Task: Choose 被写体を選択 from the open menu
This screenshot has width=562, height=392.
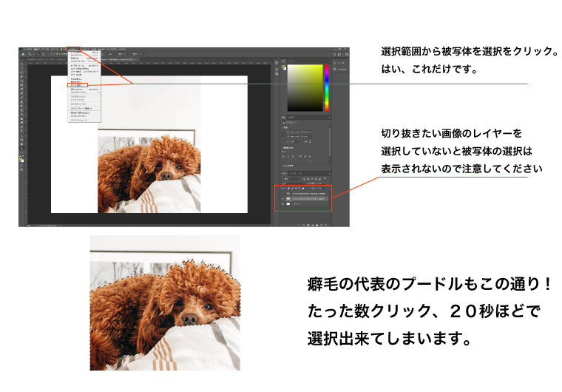Action: coord(78,85)
